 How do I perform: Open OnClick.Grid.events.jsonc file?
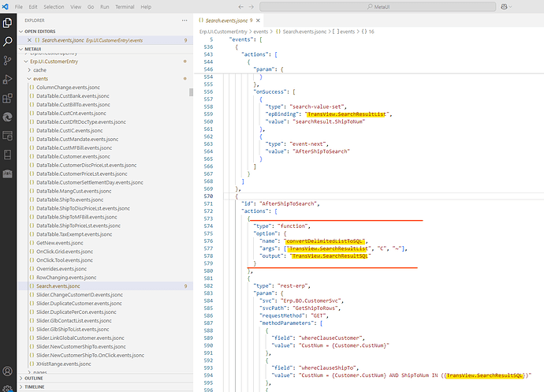pyautogui.click(x=65, y=252)
